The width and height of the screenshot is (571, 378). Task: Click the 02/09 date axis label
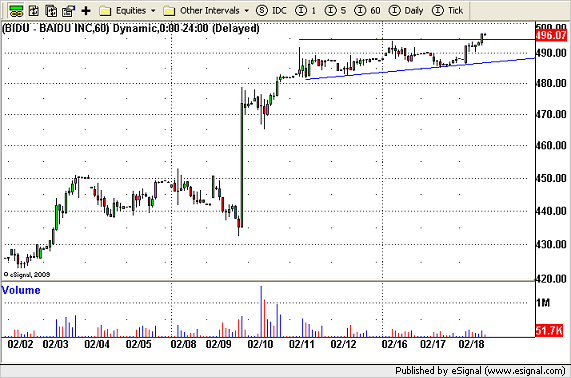pyautogui.click(x=218, y=344)
